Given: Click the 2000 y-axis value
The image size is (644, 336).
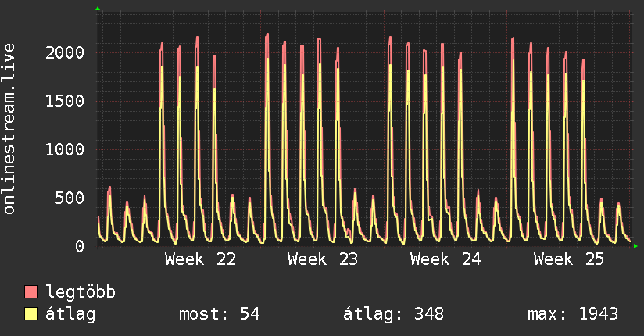Looking at the screenshot, I should click(65, 52).
